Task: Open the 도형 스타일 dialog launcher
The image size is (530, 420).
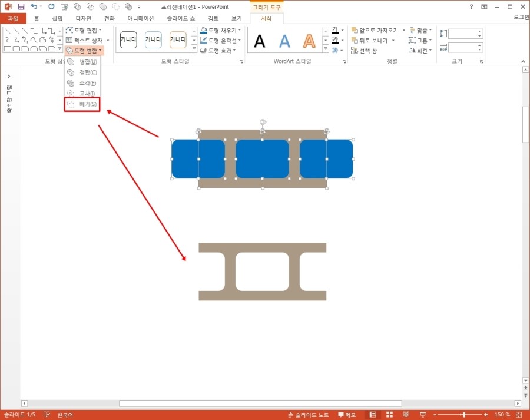Action: click(241, 61)
